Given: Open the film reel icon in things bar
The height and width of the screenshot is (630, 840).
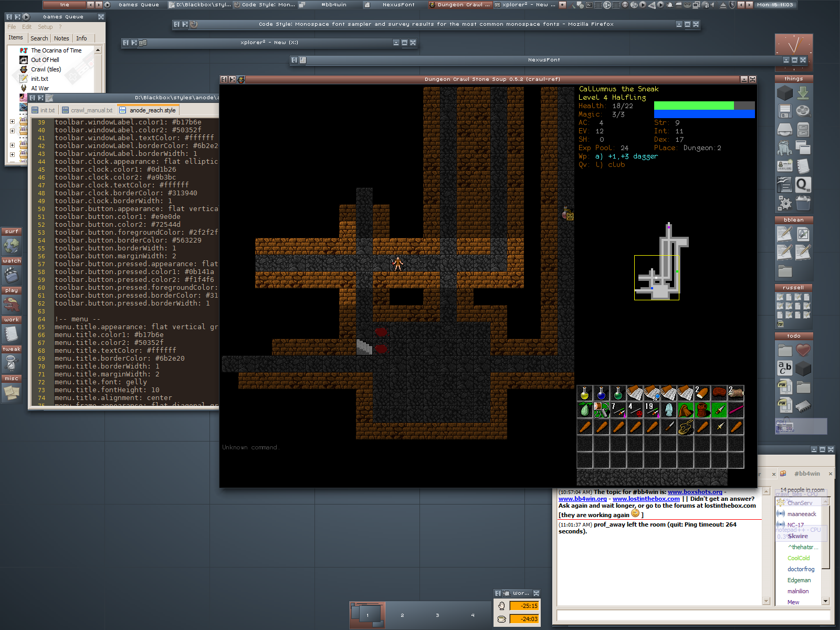Looking at the screenshot, I should 803,111.
